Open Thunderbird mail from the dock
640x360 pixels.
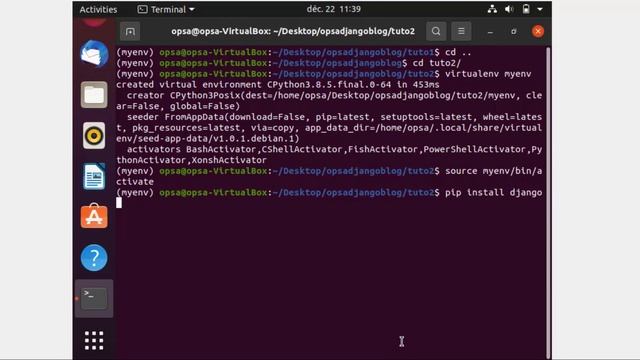94,54
